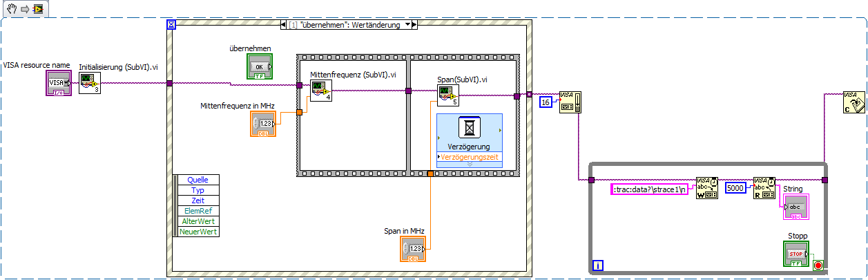Click the numeric constant 5000

[x=735, y=188]
